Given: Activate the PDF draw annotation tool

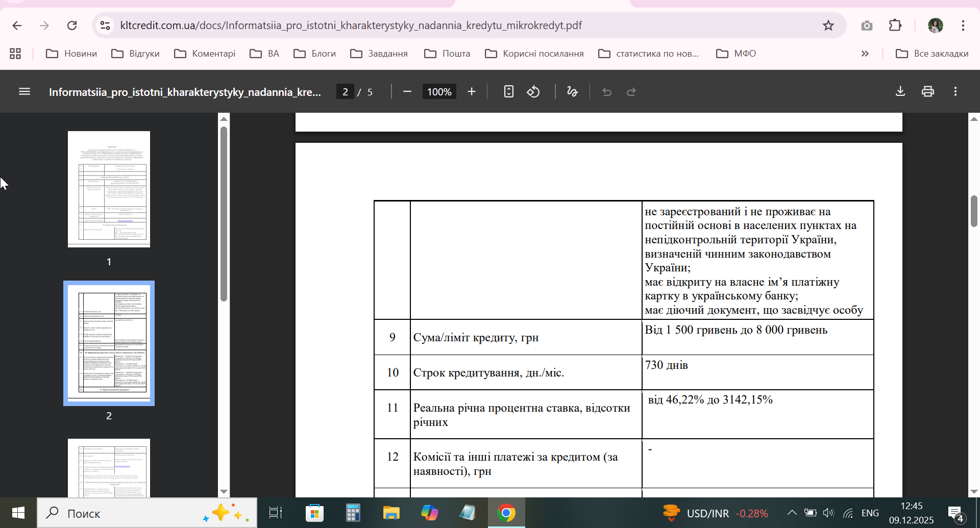Looking at the screenshot, I should (573, 92).
